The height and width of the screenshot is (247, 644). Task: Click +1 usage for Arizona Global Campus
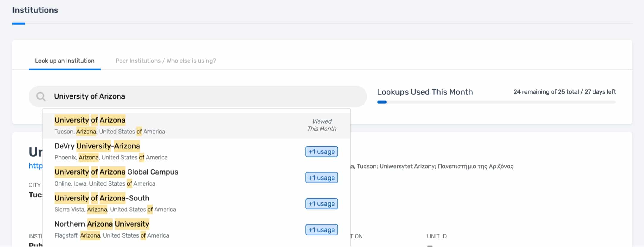pos(321,178)
